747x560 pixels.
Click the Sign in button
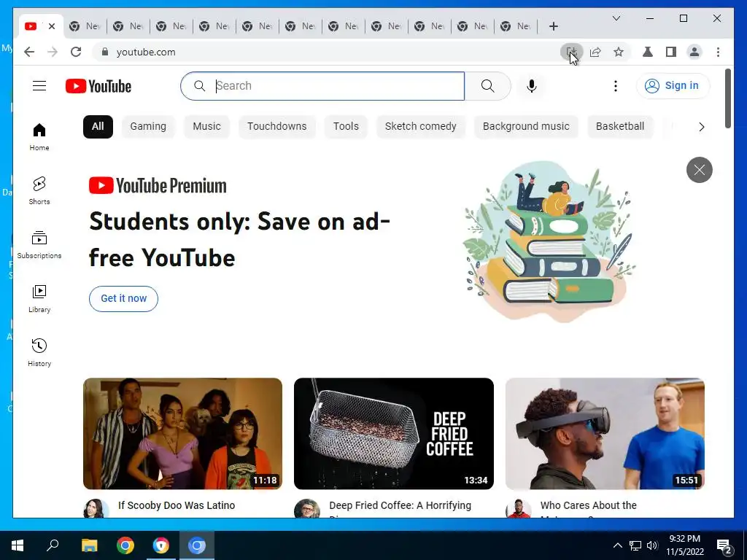673,86
